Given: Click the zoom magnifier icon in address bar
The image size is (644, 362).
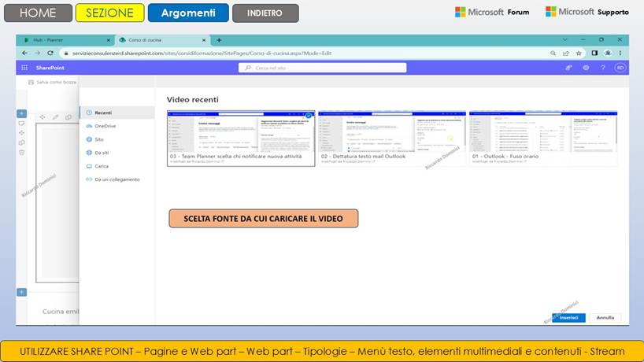Looking at the screenshot, I should coord(553,54).
